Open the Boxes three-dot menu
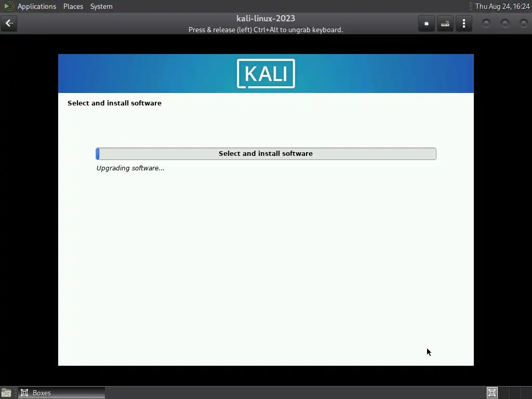 pyautogui.click(x=464, y=23)
